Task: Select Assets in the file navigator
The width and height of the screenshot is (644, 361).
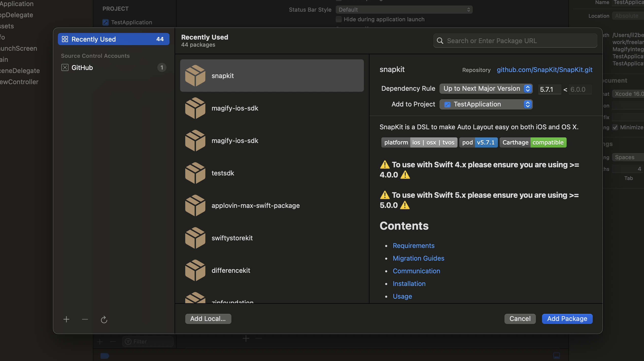Action: (x=7, y=26)
